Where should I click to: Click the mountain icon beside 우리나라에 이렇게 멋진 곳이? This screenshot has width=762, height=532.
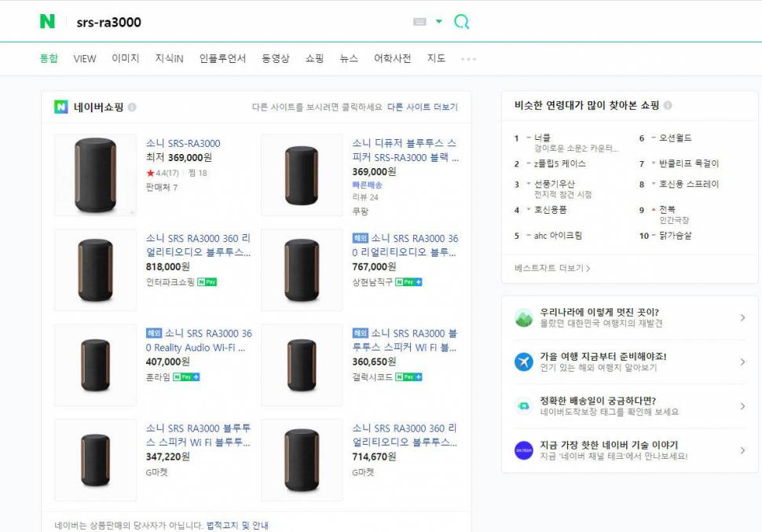(524, 317)
